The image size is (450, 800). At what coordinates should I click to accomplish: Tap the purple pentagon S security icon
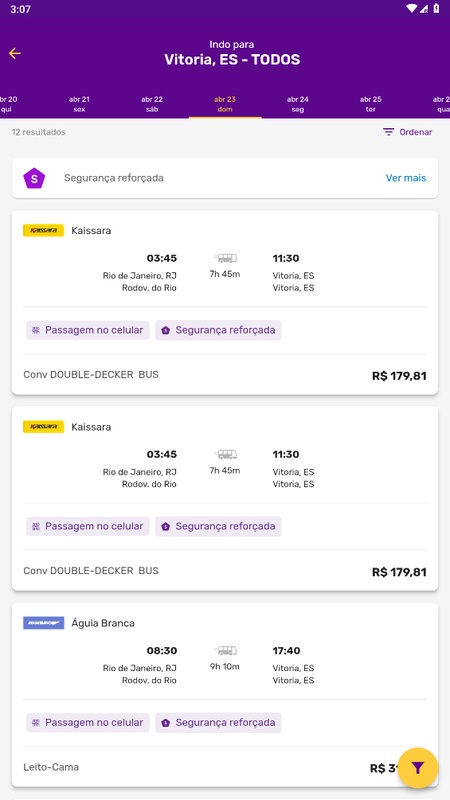click(34, 178)
